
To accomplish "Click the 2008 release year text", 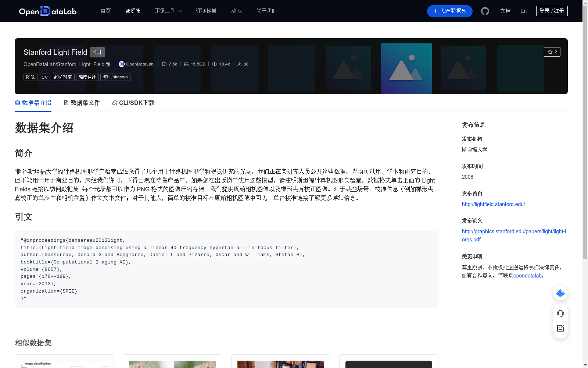I will click(467, 177).
